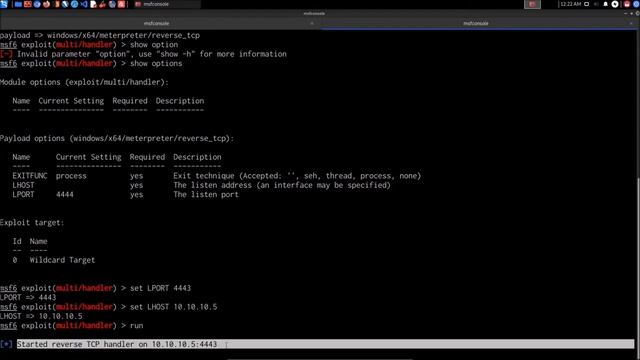Click the msfconsole taskbar window button

(x=167, y=4)
